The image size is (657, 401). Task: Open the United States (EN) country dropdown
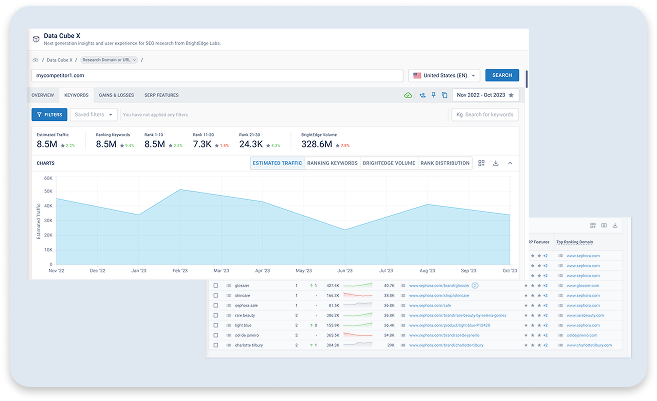click(x=444, y=75)
